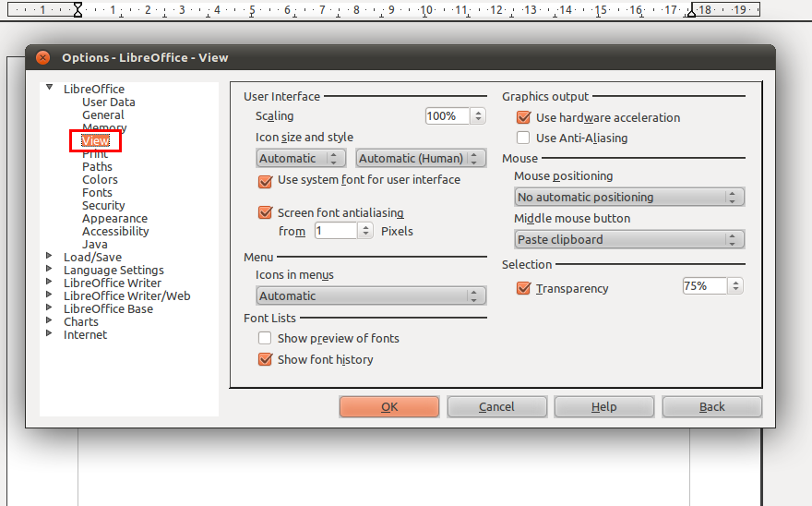Close the Options dialog with the red X
This screenshot has width=812, height=506.
43,57
